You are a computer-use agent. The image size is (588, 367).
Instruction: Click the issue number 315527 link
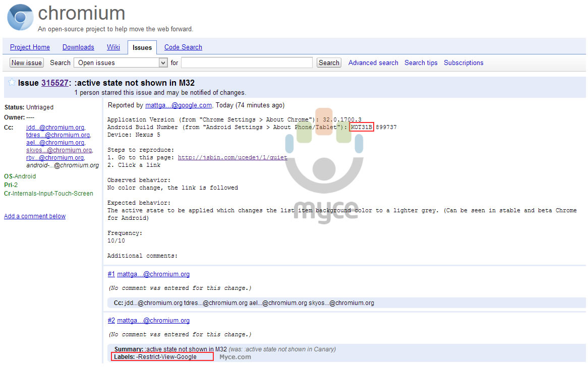(54, 83)
